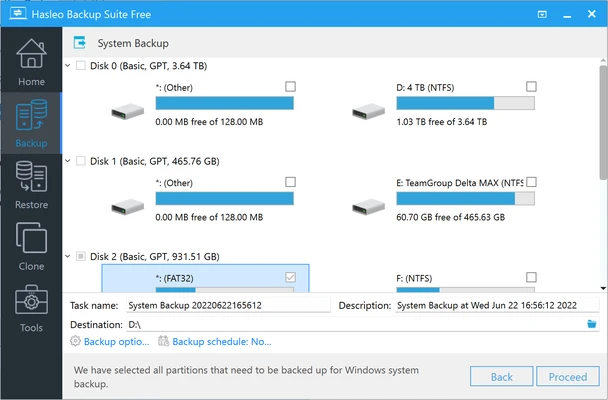Image resolution: width=608 pixels, height=400 pixels.
Task: Check the Disk 0 checkbox
Action: (81, 65)
